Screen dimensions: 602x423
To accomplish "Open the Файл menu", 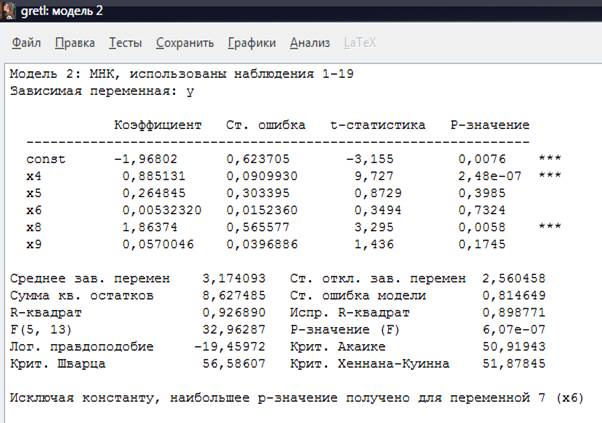I will pos(26,43).
